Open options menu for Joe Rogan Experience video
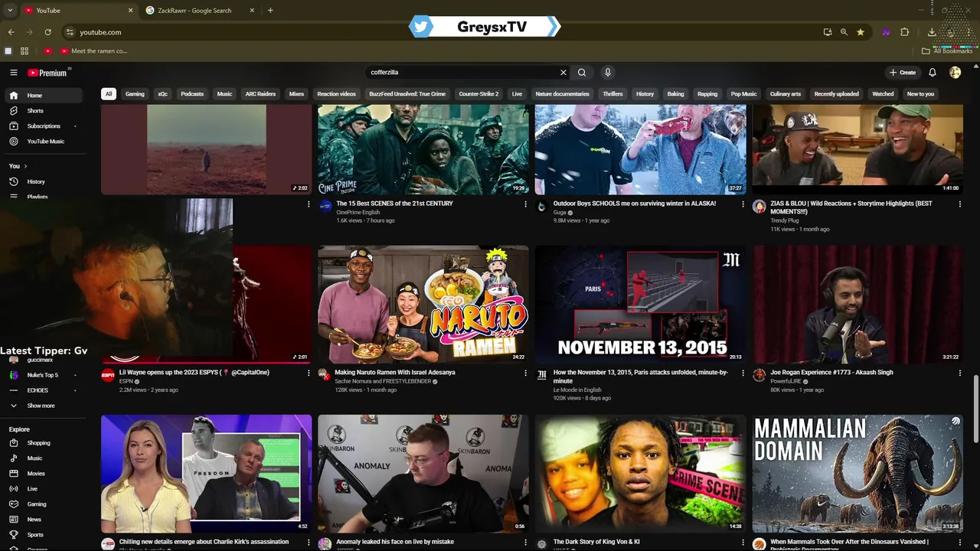980x551 pixels. (959, 373)
